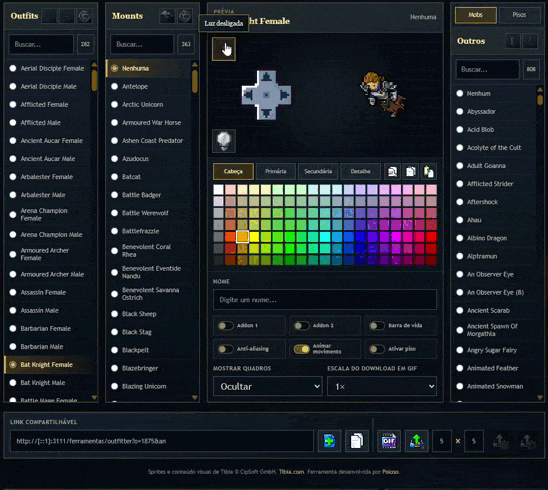Select the Albino Dragon mob

(494, 238)
